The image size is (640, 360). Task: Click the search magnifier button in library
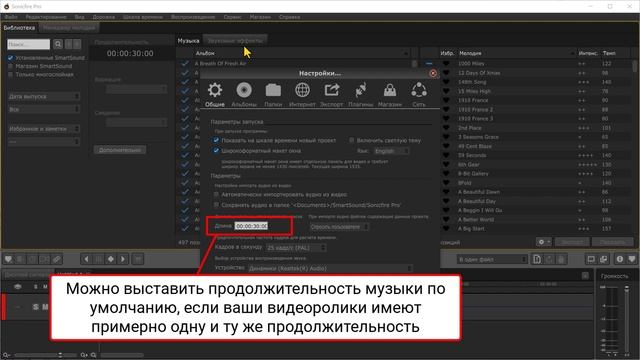(58, 44)
